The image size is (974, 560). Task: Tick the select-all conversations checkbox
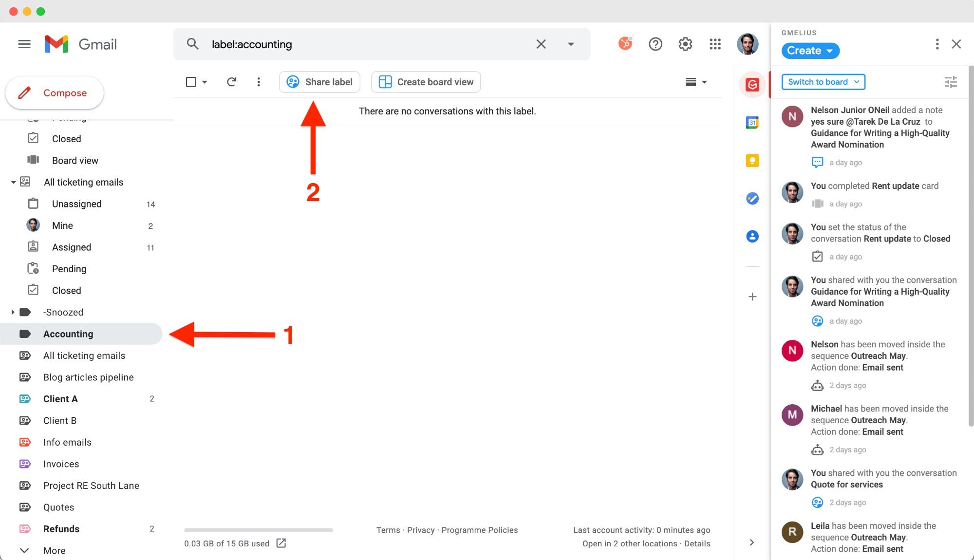(190, 82)
